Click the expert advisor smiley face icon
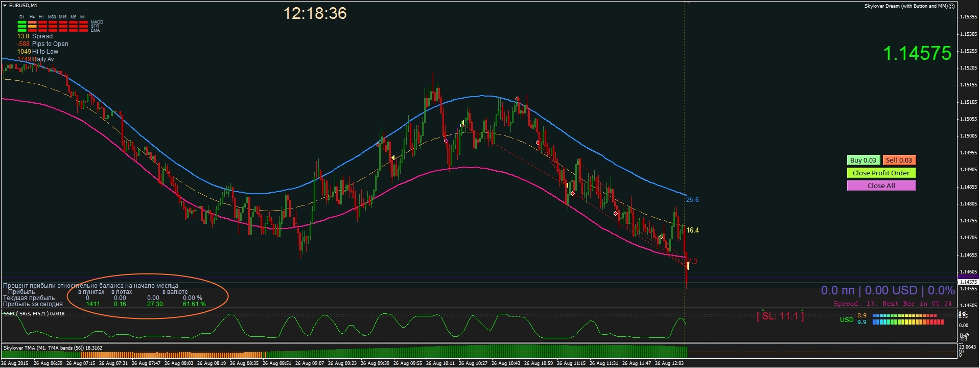This screenshot has width=980, height=368. pyautogui.click(x=951, y=6)
